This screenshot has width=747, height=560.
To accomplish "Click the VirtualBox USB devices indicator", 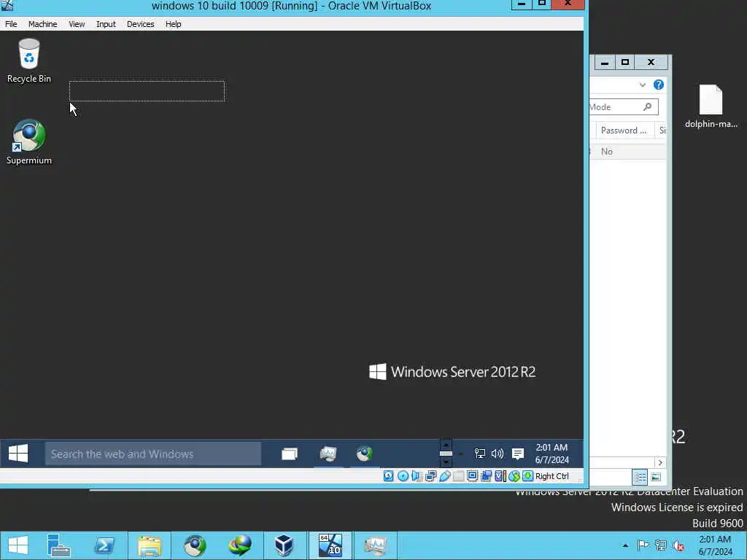I will pyautogui.click(x=445, y=476).
